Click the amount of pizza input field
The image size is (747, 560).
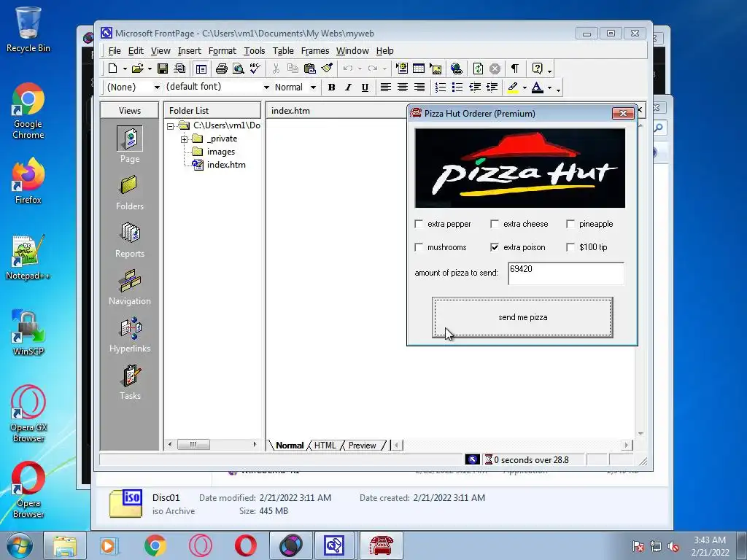coord(565,273)
